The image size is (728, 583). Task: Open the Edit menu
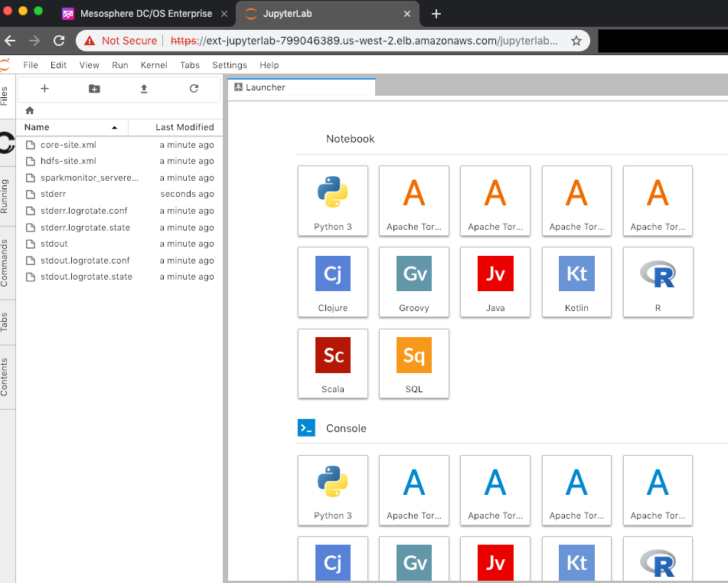(58, 65)
